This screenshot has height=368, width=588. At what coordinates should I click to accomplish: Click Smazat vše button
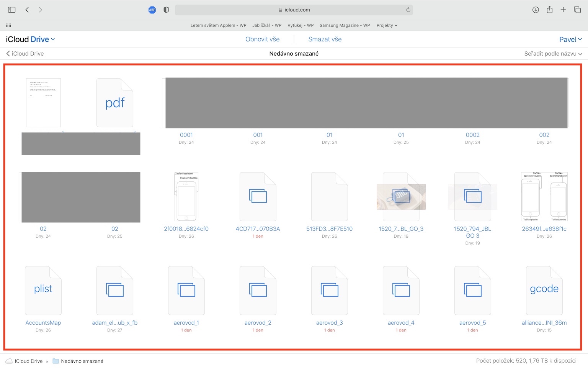(325, 39)
